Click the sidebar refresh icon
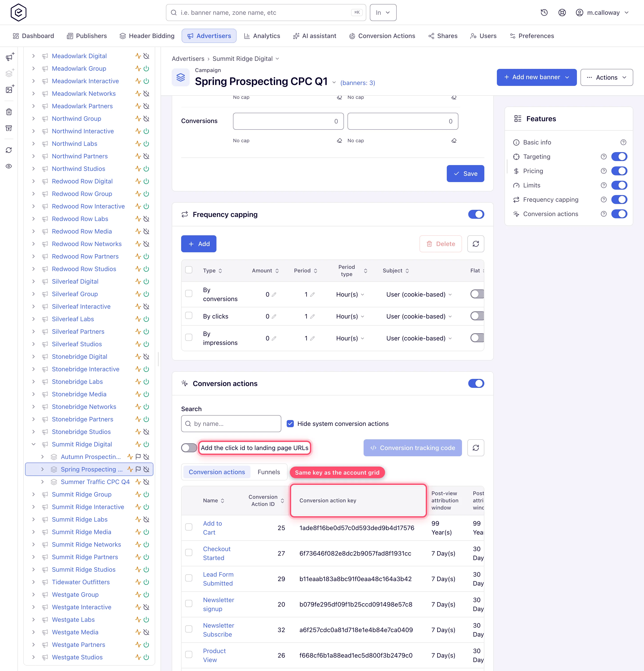 tap(9, 150)
